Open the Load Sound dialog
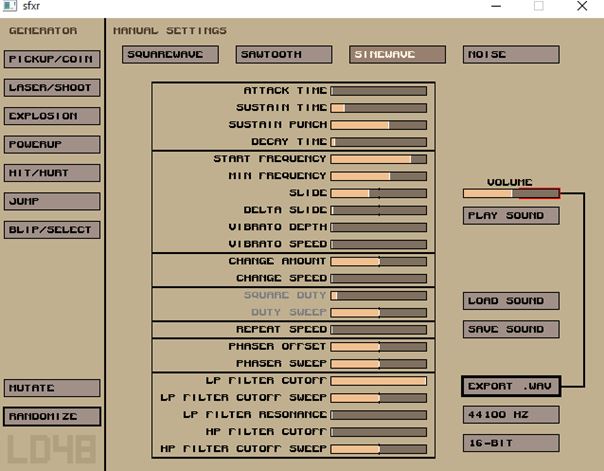This screenshot has height=471, width=604. (x=511, y=301)
